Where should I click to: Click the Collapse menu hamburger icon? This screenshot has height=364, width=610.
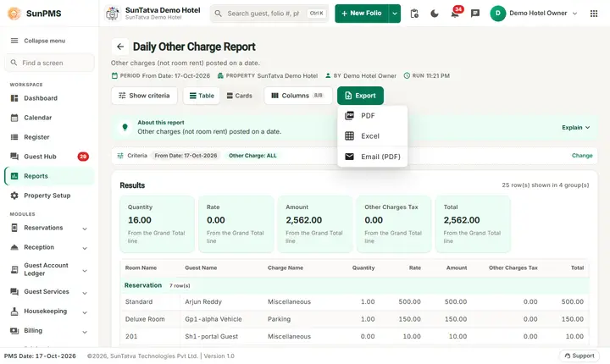tap(14, 41)
